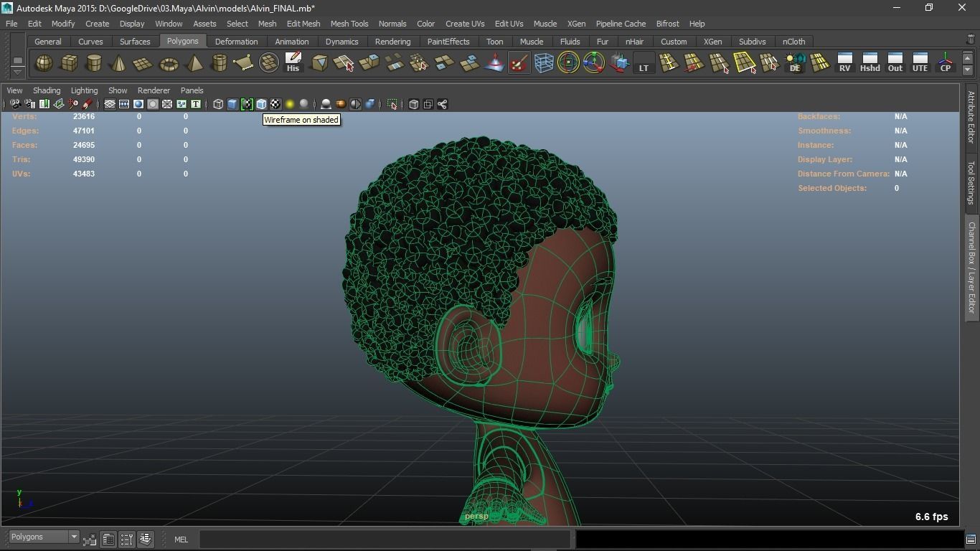
Task: Create a polygon cylinder from the shelf
Action: pyautogui.click(x=93, y=63)
